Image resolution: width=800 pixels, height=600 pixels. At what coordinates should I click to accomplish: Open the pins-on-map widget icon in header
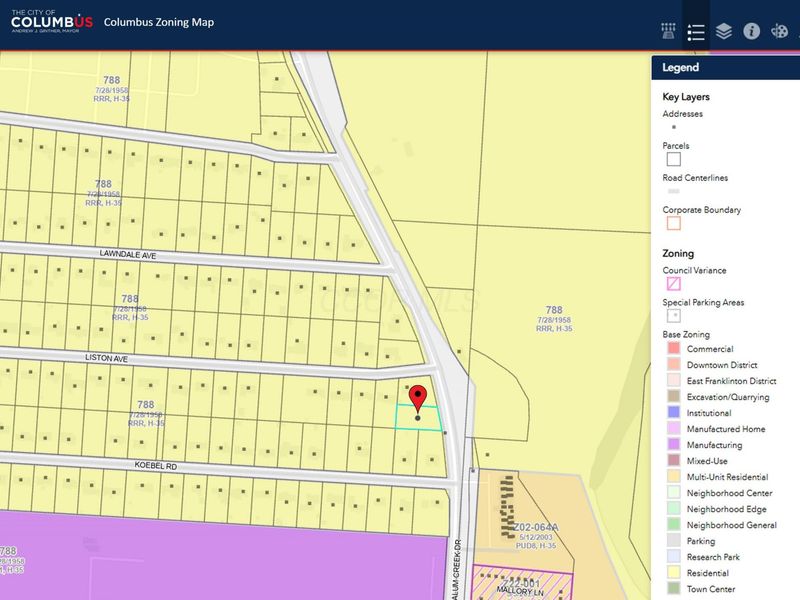tap(668, 31)
